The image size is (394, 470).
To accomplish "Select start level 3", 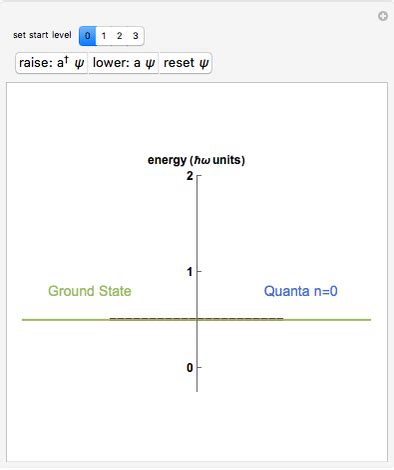I will click(135, 36).
